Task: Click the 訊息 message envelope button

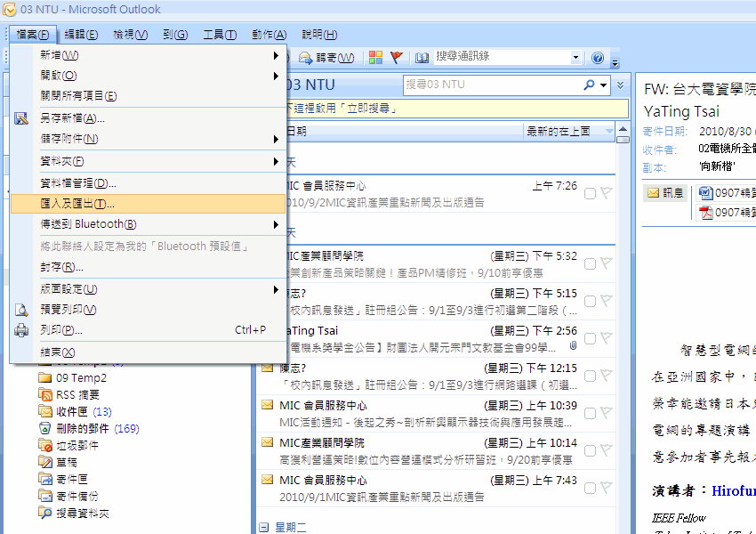Action: (665, 193)
